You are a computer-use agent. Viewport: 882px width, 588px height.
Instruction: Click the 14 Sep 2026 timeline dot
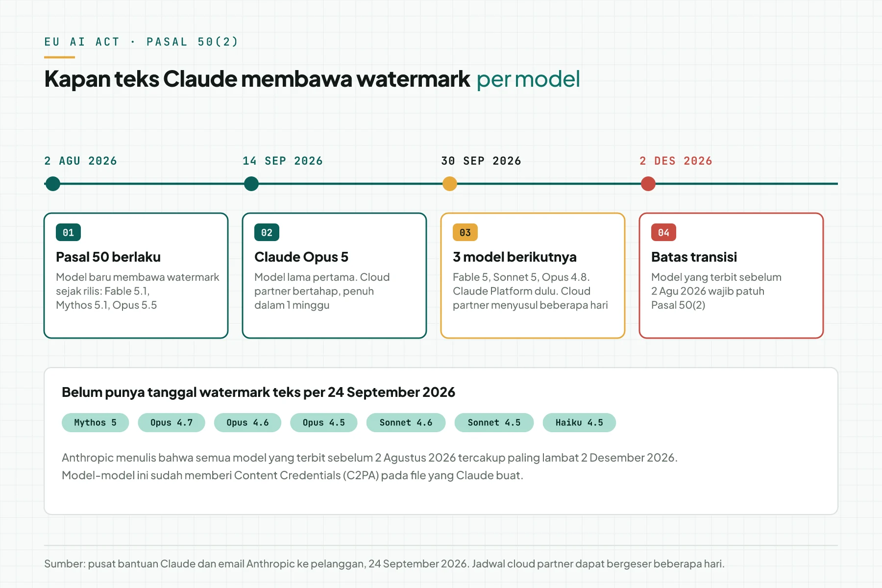[251, 184]
